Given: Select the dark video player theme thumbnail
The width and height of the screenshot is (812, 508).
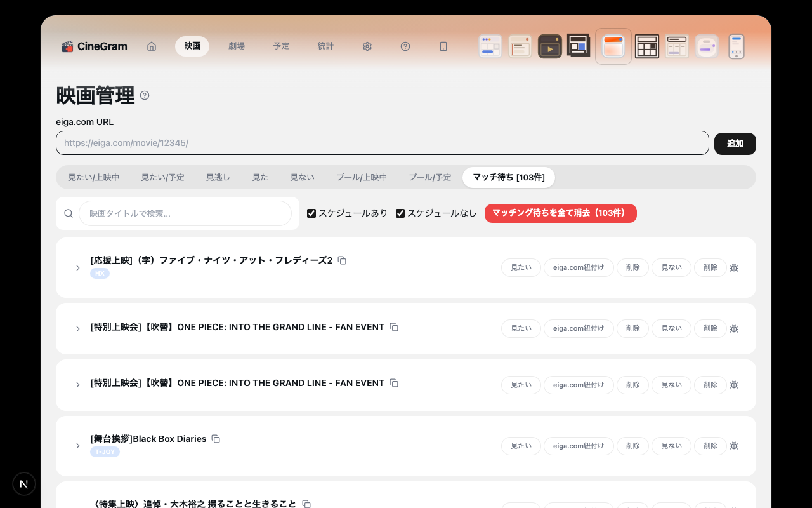Looking at the screenshot, I should click(550, 46).
